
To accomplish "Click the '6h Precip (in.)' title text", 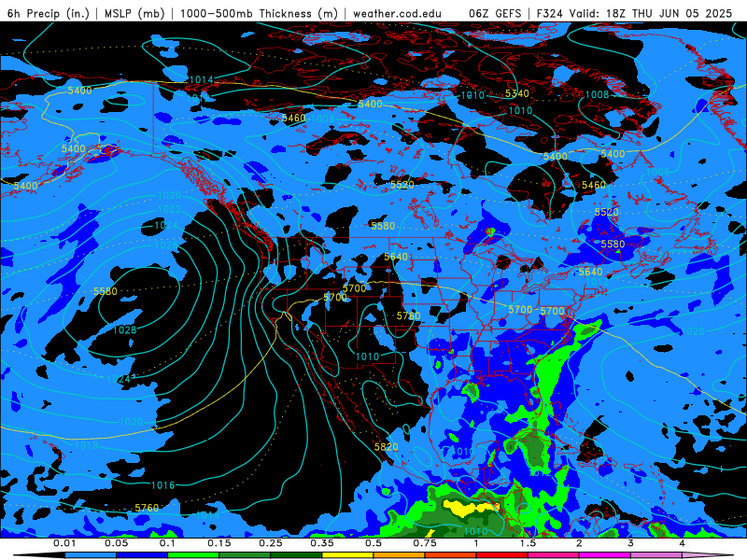I will coord(49,13).
